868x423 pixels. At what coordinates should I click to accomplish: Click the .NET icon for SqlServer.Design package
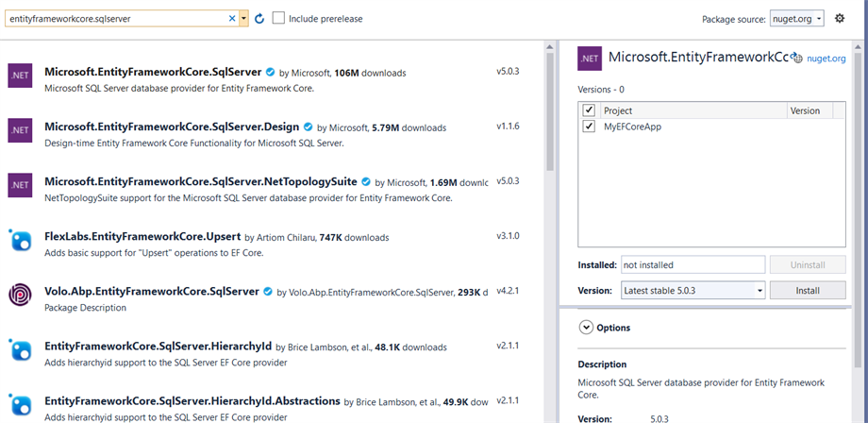point(20,130)
